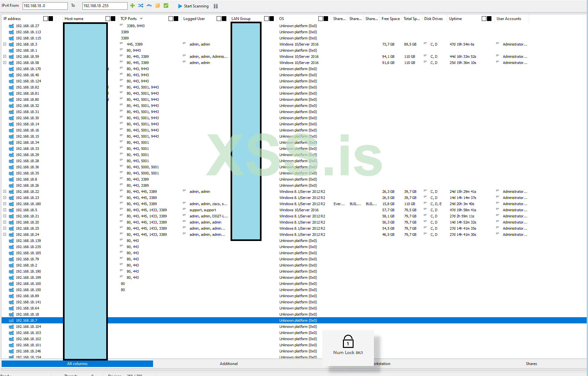Image resolution: width=588 pixels, height=376 pixels.
Task: Click 'support, support' logged user cell
Action: click(203, 210)
